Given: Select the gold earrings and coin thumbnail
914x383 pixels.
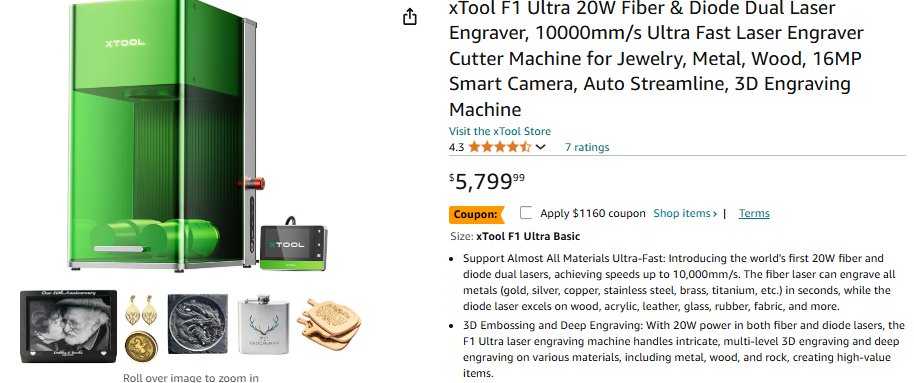Looking at the screenshot, I should [x=141, y=327].
